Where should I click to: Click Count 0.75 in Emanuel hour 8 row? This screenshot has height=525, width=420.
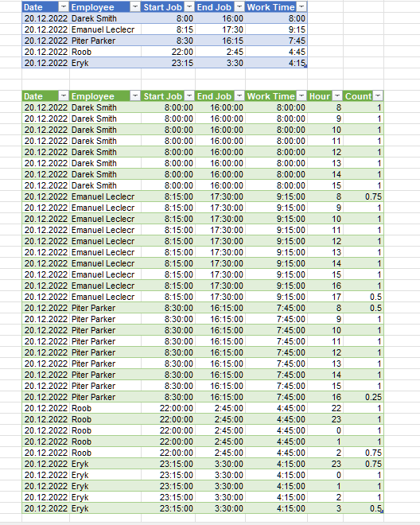[363, 196]
